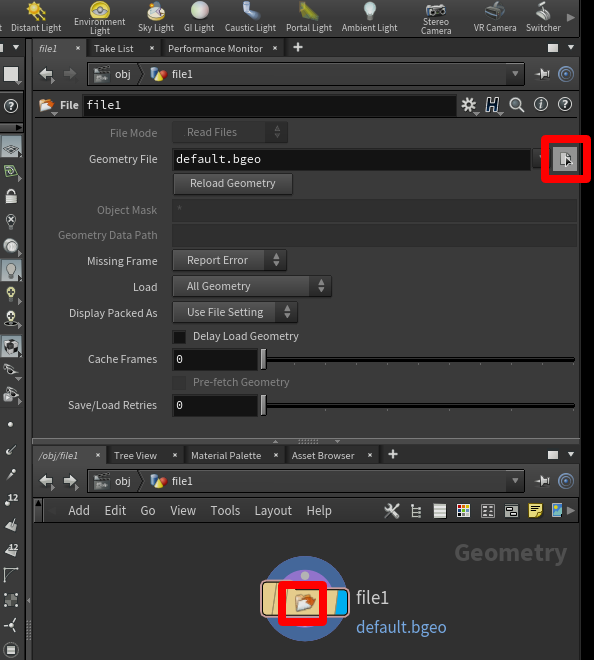Open the parameter search magnifier
The image size is (594, 660).
tap(517, 105)
